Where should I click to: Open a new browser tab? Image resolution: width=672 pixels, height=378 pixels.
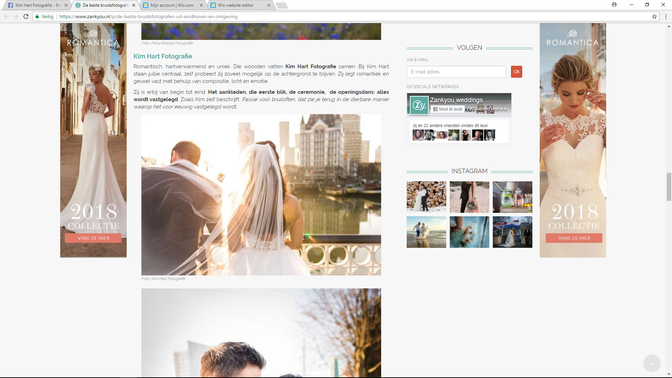pos(282,5)
